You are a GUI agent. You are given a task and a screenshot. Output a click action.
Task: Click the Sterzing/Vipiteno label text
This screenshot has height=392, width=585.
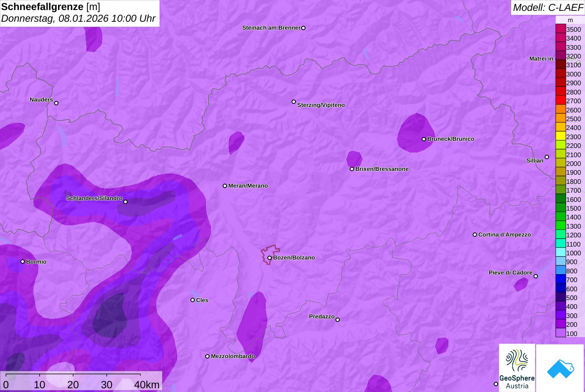321,105
